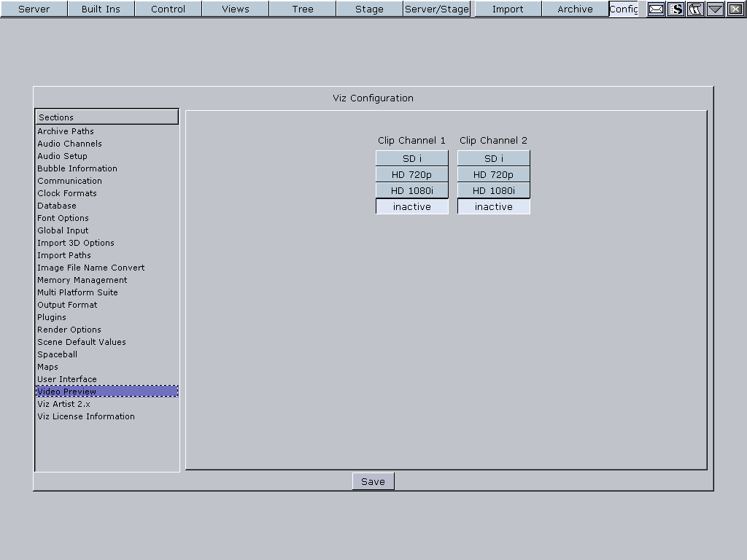Select Audio Setup in Sections list
747x560 pixels.
tap(62, 156)
